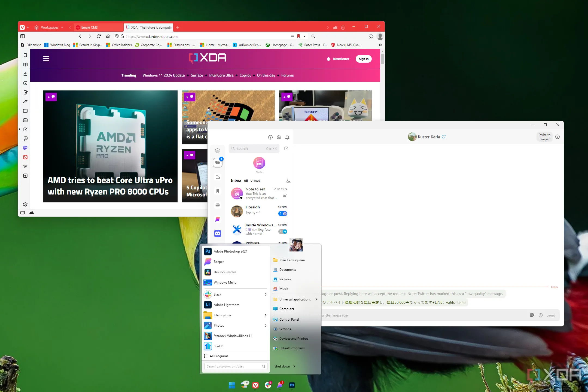588x392 pixels.
Task: Select the All inbox filter in Beeper
Action: [x=246, y=181]
